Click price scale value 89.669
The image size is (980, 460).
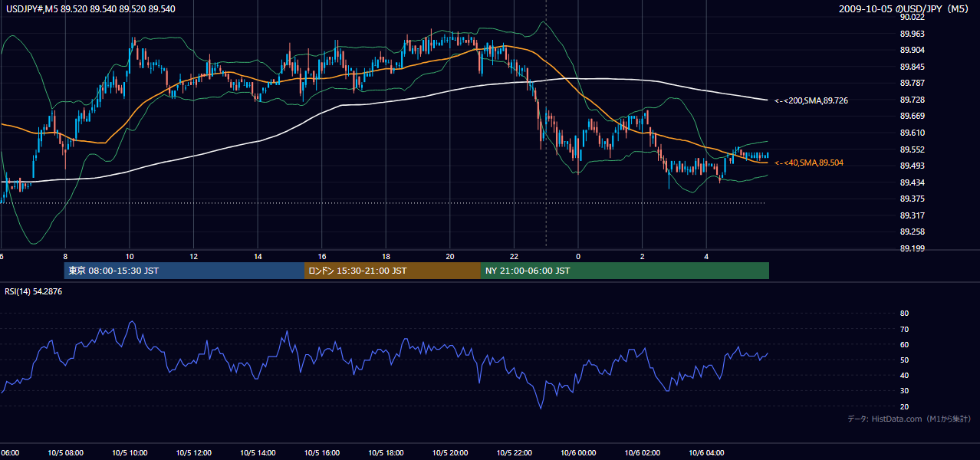coord(913,116)
